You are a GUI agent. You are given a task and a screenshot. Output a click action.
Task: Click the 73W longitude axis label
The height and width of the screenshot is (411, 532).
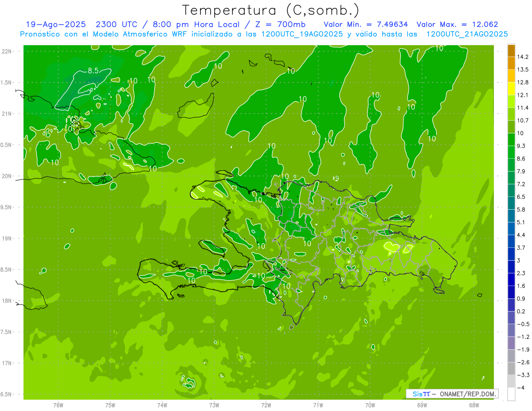(214, 405)
